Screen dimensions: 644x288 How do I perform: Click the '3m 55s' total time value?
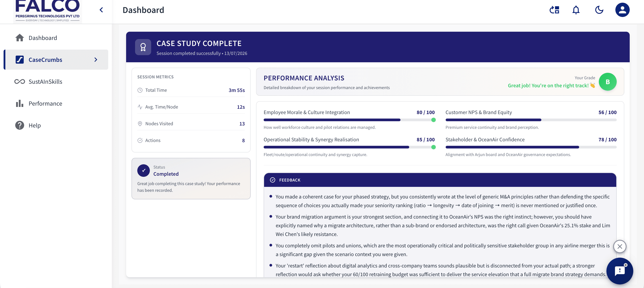coord(237,90)
